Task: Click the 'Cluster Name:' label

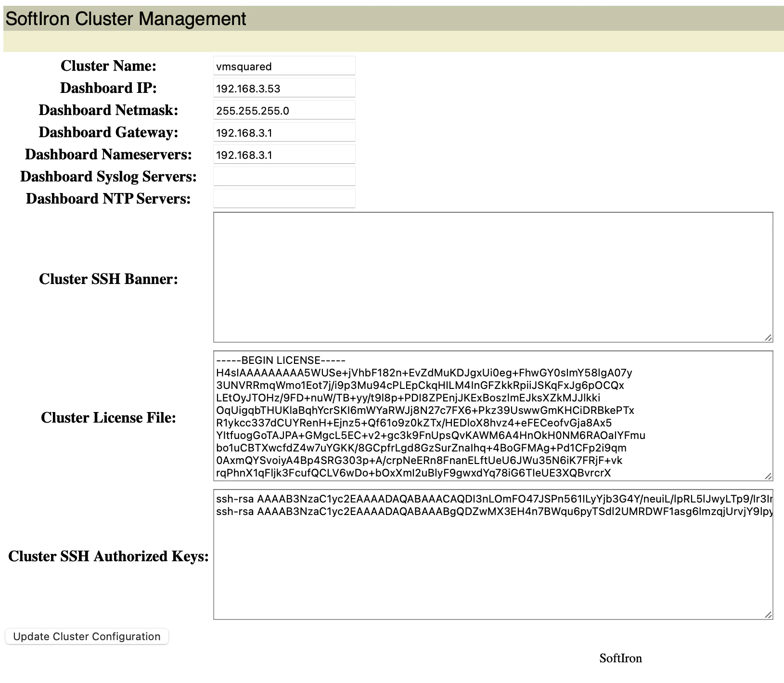Action: 108,65
